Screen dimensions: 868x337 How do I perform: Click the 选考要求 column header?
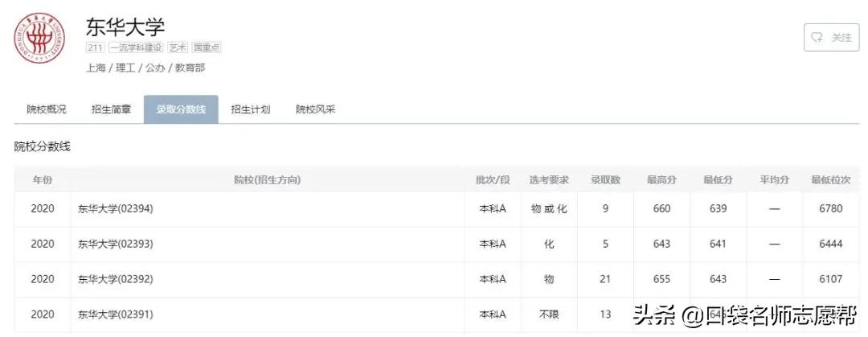coord(549,180)
